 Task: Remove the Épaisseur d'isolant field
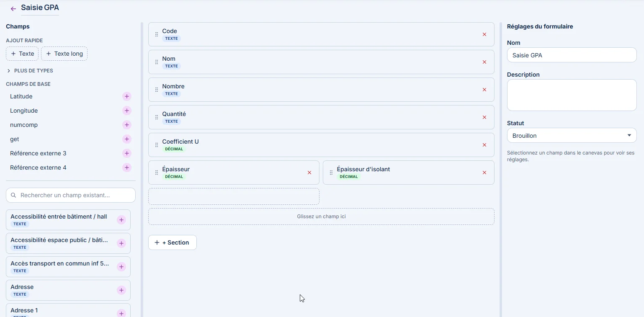click(484, 173)
